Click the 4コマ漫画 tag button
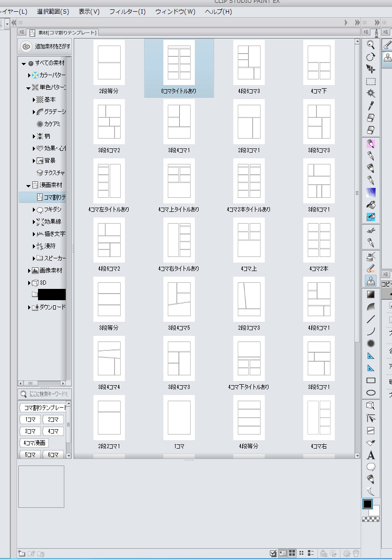 click(x=34, y=443)
